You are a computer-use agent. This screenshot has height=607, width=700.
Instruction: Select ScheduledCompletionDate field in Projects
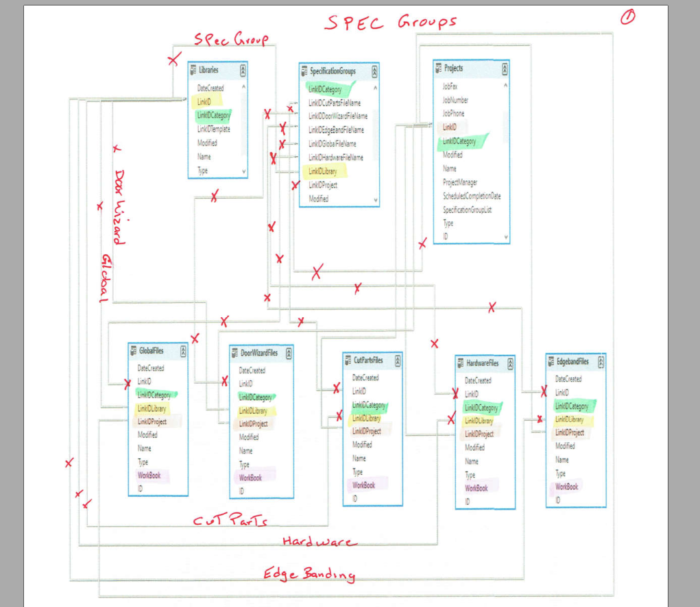coord(472,196)
